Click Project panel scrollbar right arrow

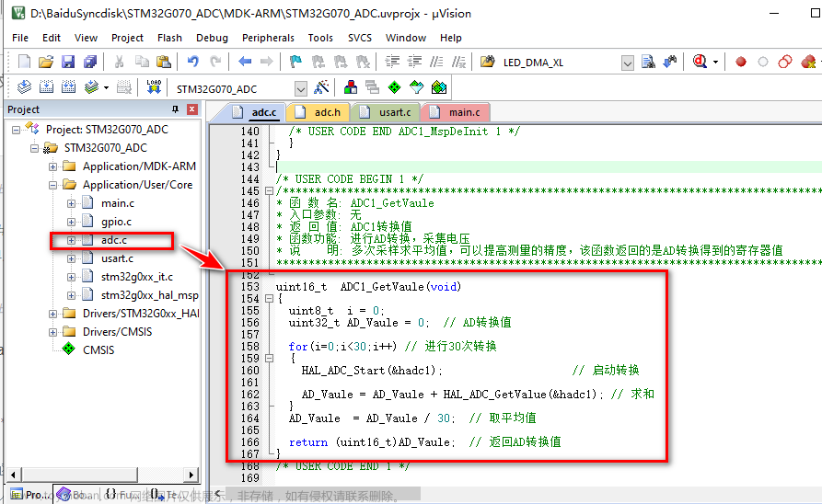coord(191,475)
